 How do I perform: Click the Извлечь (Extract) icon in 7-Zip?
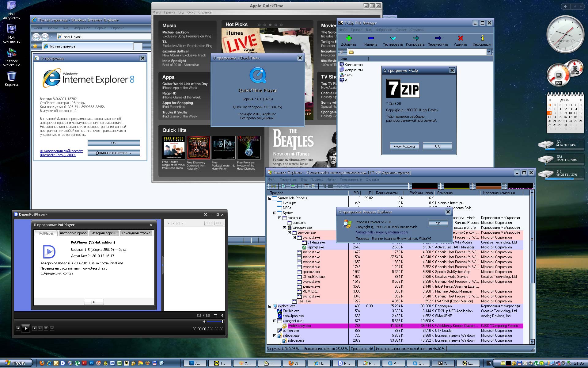(x=371, y=38)
